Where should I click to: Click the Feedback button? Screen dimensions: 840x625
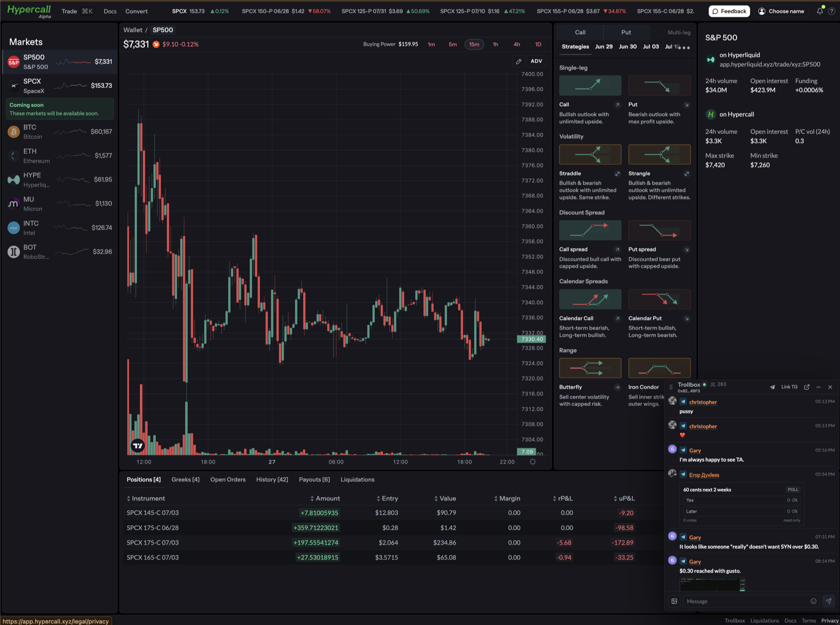pyautogui.click(x=729, y=11)
